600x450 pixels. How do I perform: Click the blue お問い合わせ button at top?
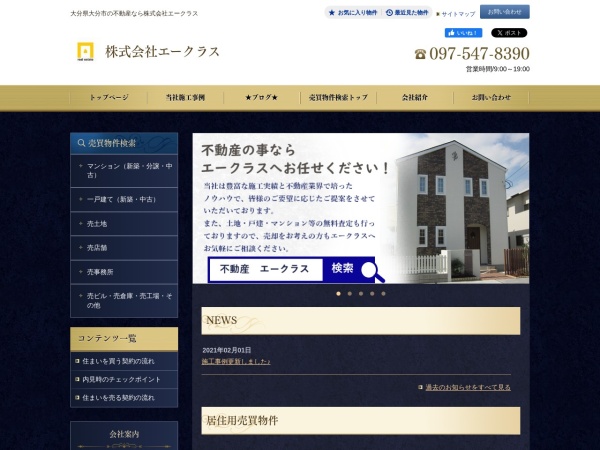(x=505, y=12)
